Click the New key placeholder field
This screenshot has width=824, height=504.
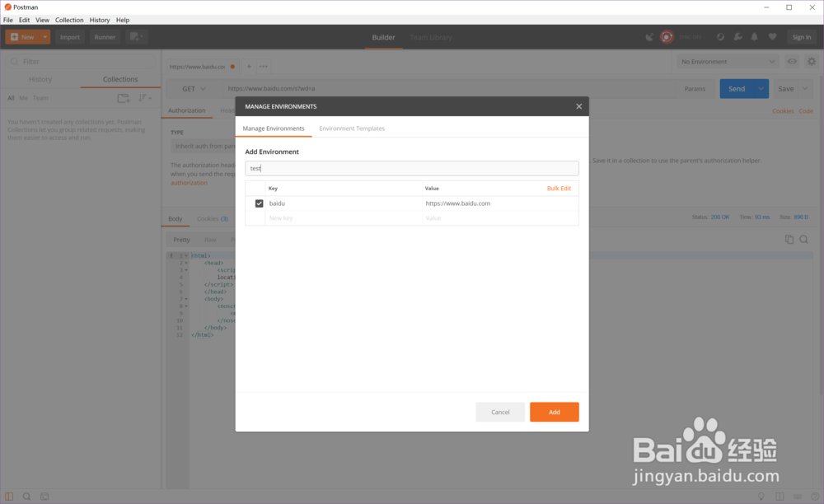point(344,218)
